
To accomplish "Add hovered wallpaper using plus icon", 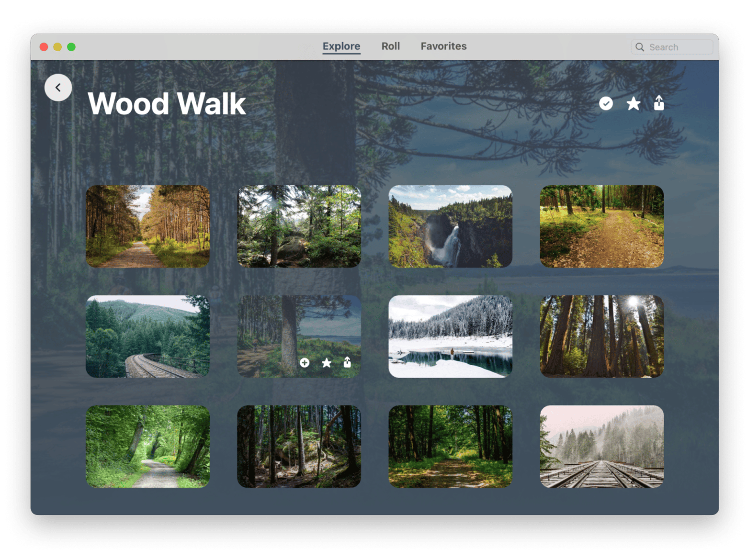I will [305, 363].
